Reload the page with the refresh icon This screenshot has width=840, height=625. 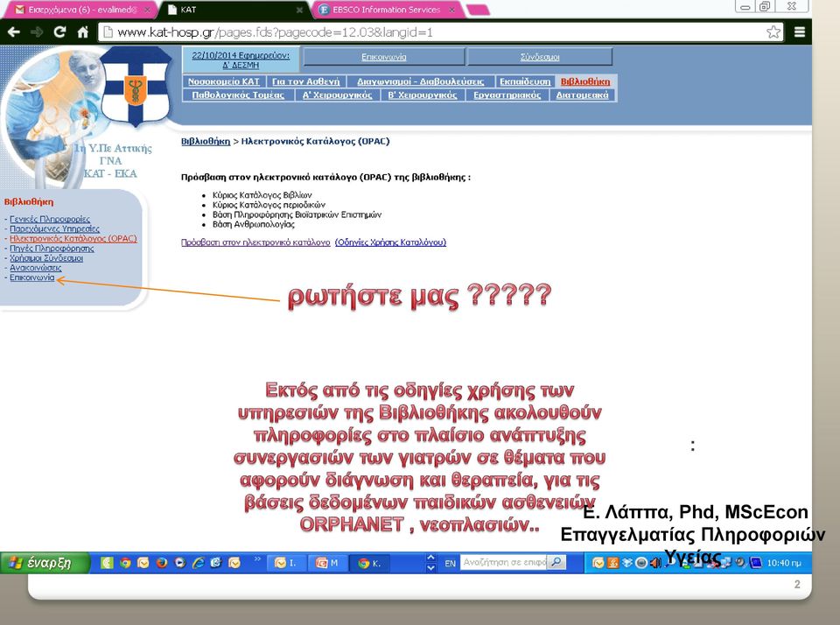tap(59, 32)
